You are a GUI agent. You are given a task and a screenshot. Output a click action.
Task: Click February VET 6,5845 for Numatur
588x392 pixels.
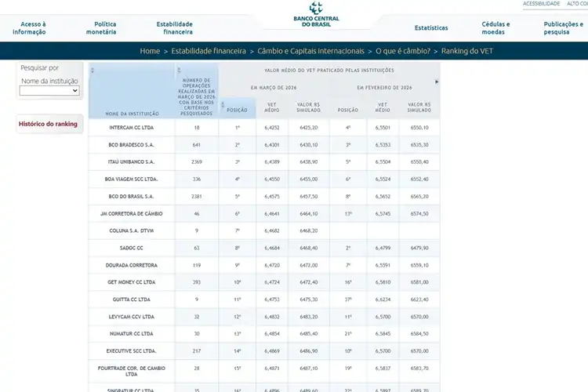pyautogui.click(x=383, y=333)
